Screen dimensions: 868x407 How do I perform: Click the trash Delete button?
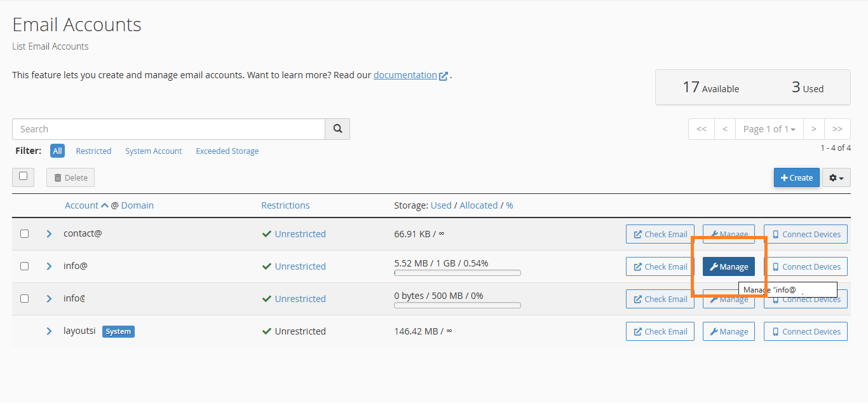click(71, 178)
